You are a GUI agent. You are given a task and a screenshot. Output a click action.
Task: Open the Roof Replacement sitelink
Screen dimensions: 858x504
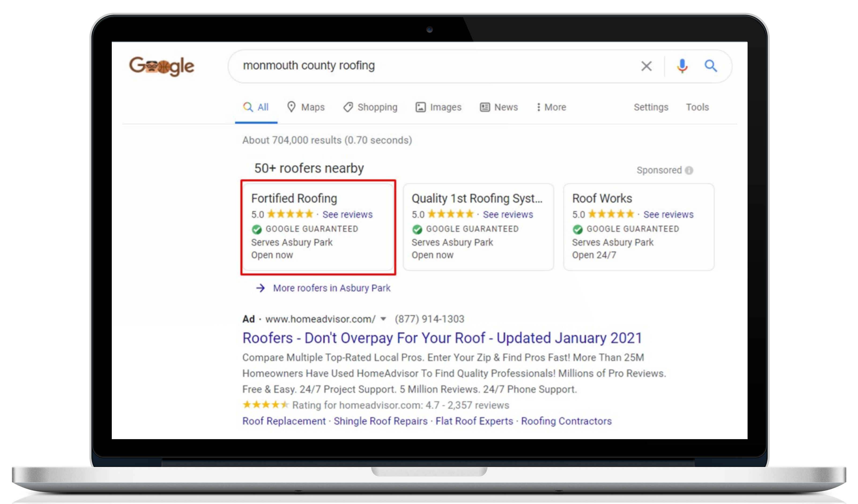tap(284, 421)
